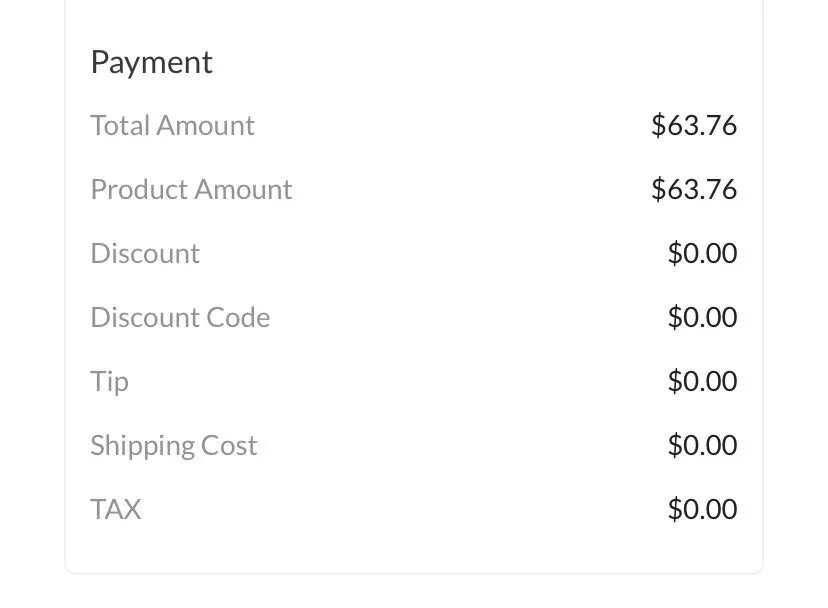Click the Discount Code label
The image size is (828, 608).
click(181, 317)
